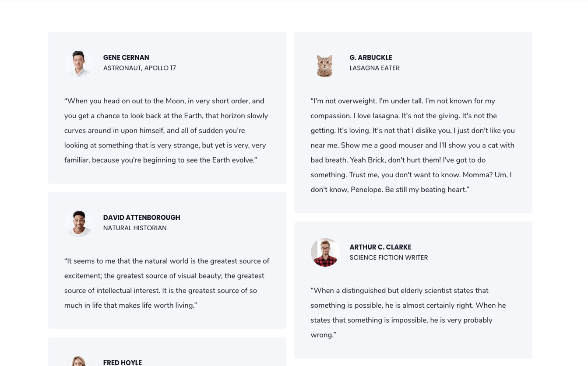This screenshot has width=588, height=366.
Task: Select the DAVID ATTENBOROUGH name heading
Action: 142,218
